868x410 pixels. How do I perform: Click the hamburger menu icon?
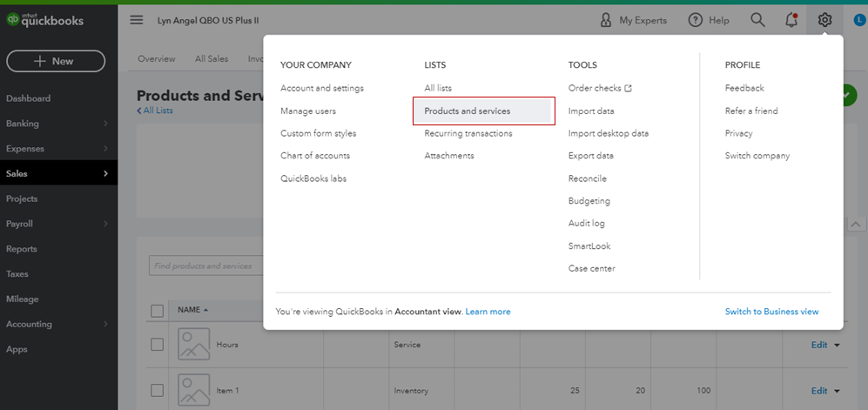point(137,20)
